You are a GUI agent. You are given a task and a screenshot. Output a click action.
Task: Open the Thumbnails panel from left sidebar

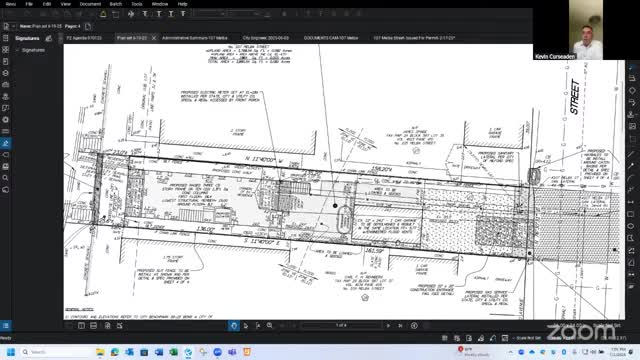(5, 49)
